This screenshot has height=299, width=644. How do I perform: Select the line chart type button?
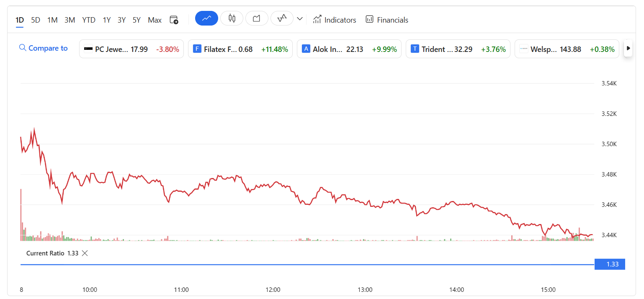pyautogui.click(x=206, y=18)
